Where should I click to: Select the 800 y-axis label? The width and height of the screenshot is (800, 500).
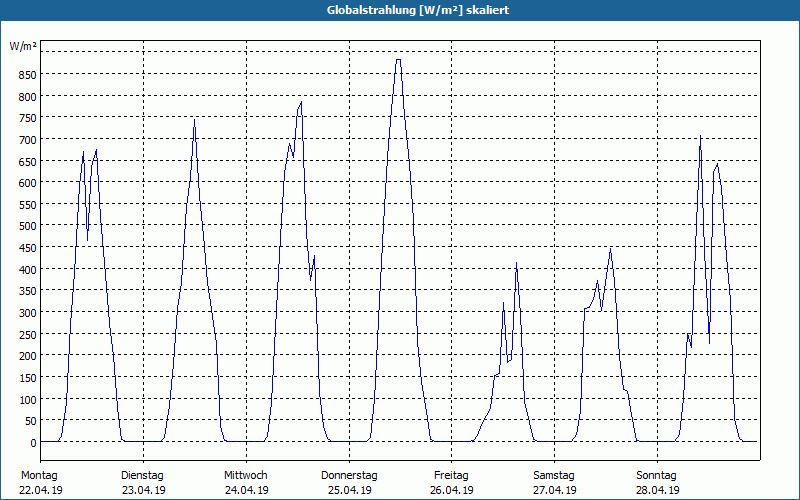coord(28,96)
